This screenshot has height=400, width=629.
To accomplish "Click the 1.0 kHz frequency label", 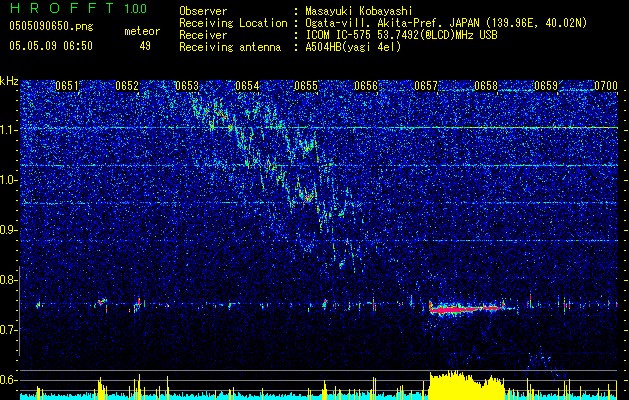I will click(x=8, y=180).
